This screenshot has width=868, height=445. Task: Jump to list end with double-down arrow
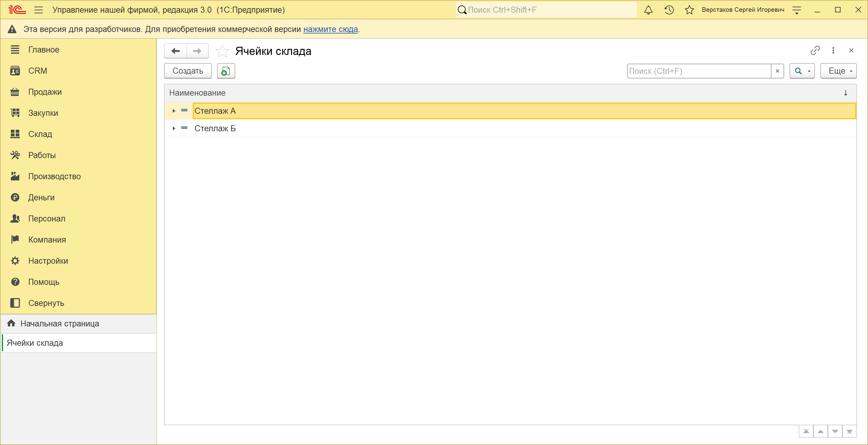[849, 431]
